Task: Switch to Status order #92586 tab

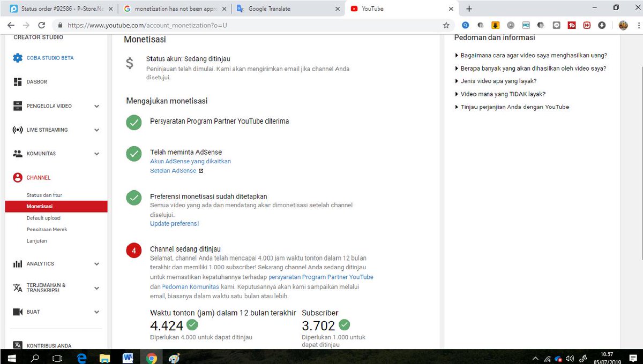Action: [x=61, y=9]
